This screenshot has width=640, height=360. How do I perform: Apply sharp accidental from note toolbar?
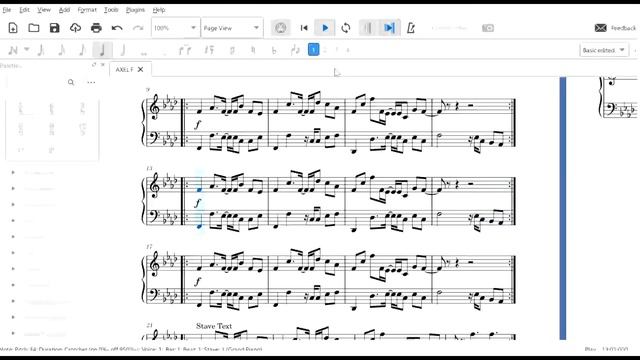(x=232, y=50)
